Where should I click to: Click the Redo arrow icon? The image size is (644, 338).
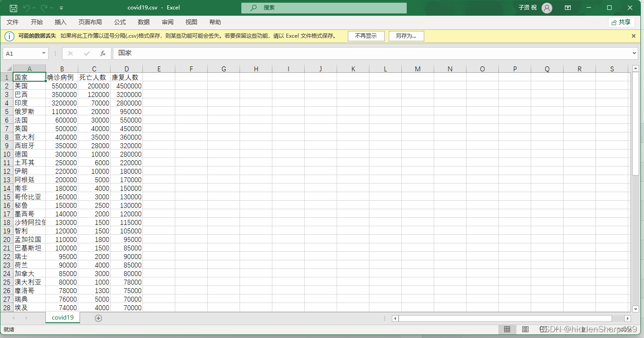point(44,8)
